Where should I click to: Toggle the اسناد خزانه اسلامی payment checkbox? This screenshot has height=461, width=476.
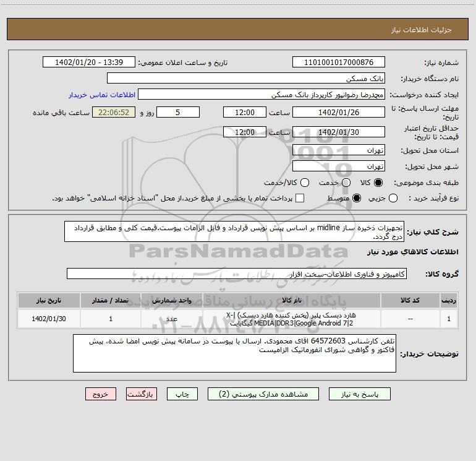300,198
